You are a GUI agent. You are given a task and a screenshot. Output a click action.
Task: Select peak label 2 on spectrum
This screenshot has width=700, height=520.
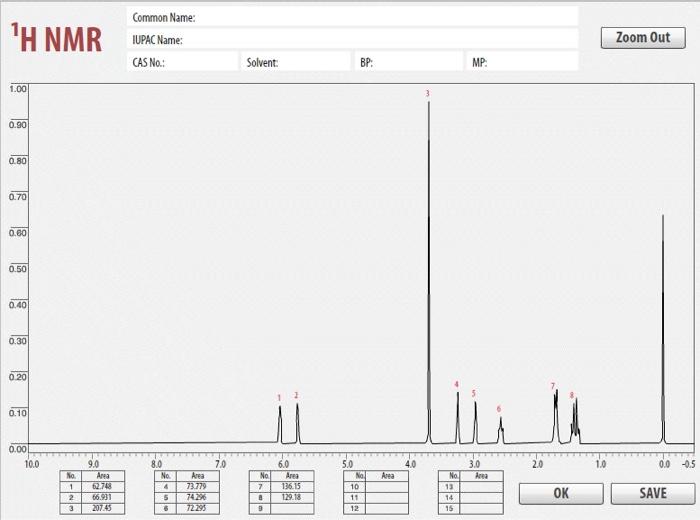coord(296,395)
